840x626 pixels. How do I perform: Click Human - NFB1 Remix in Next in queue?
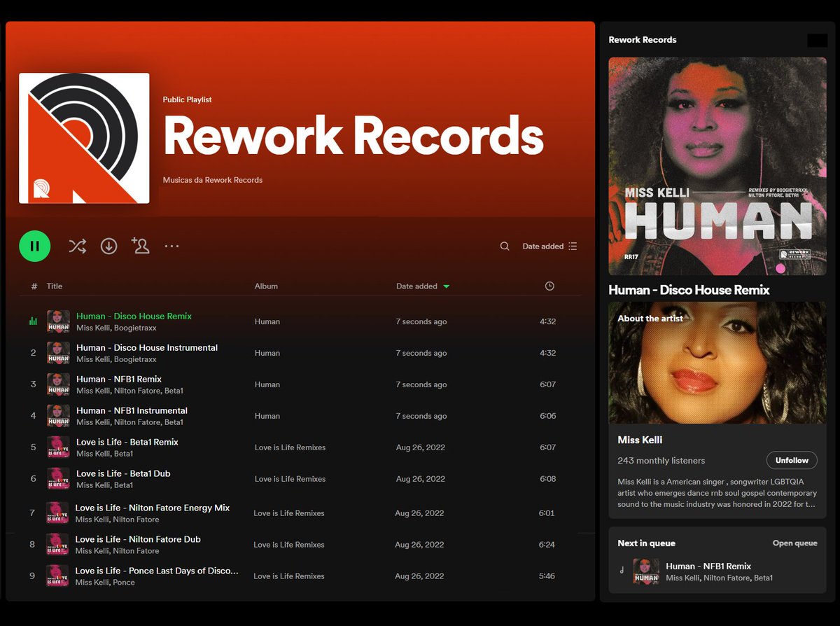pyautogui.click(x=708, y=566)
